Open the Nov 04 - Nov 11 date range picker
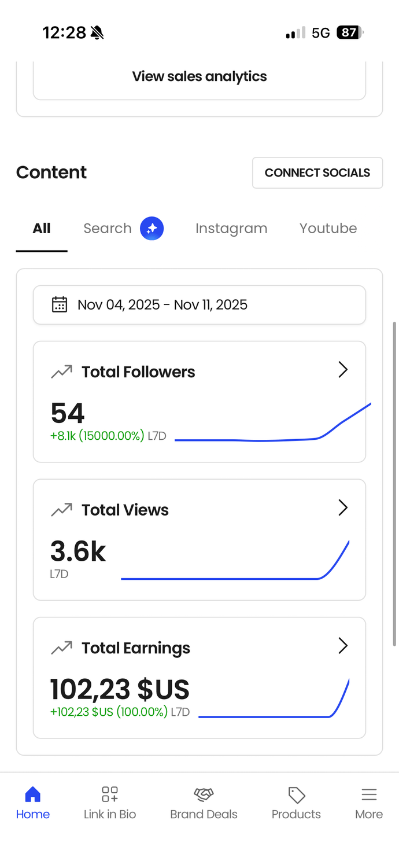Viewport: 399px width, 868px height. pos(199,304)
